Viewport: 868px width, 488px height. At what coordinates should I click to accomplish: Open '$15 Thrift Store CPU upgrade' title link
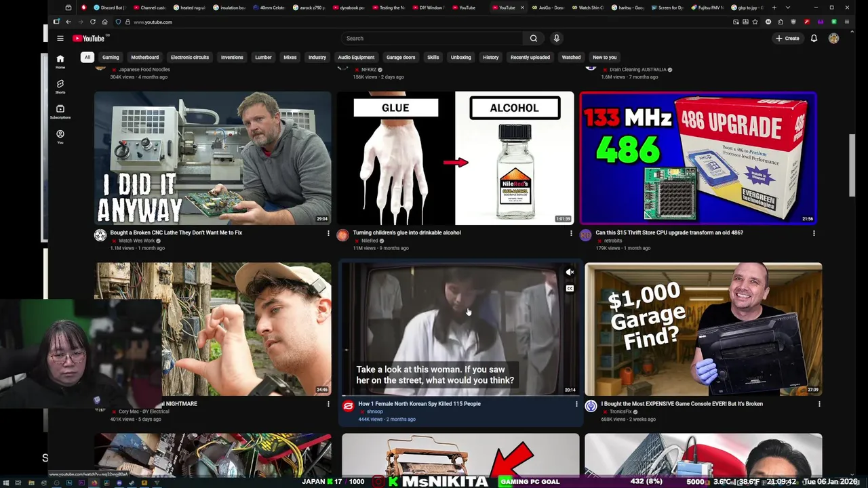[669, 232]
